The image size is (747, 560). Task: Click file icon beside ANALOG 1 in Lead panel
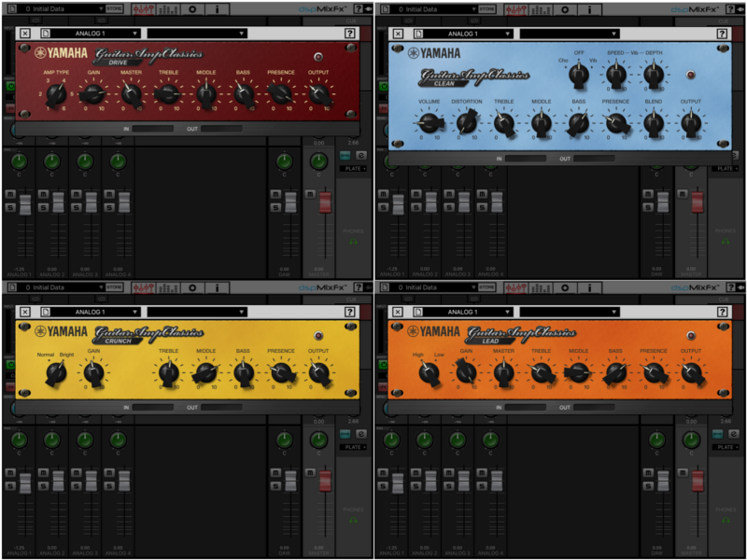click(x=417, y=312)
